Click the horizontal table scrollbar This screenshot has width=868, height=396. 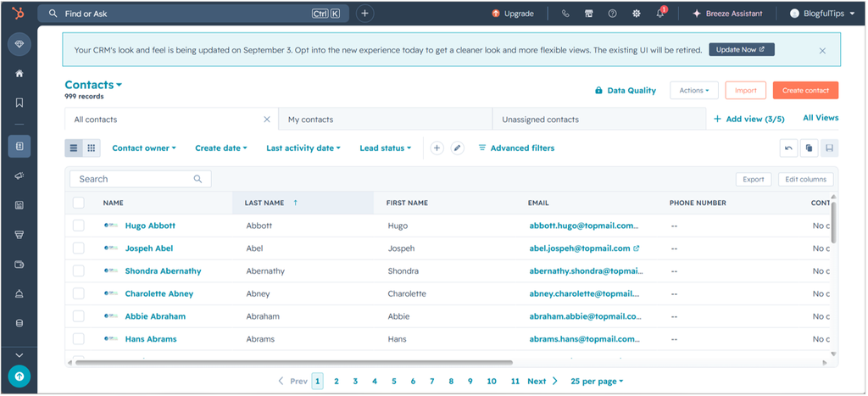(x=293, y=363)
